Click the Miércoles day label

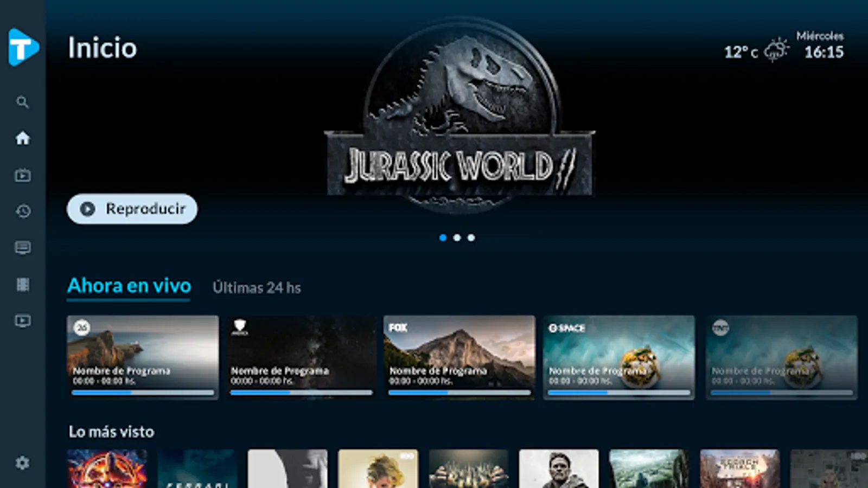[820, 36]
